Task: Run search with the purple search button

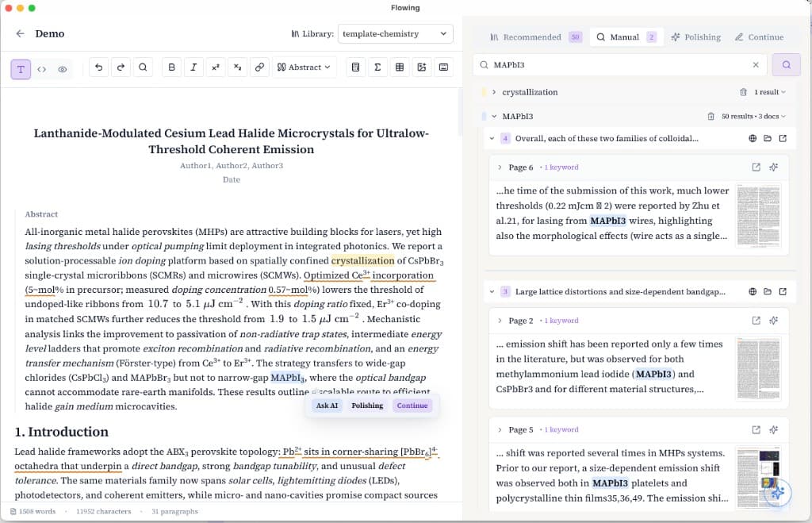Action: (x=786, y=65)
